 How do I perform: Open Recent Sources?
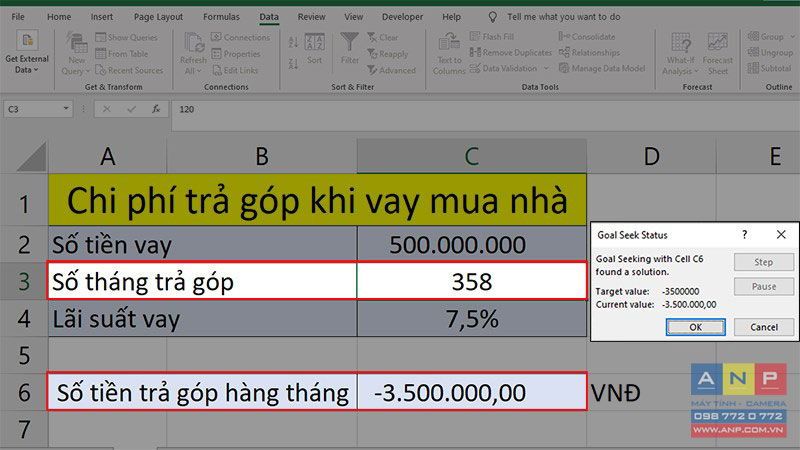pyautogui.click(x=129, y=70)
